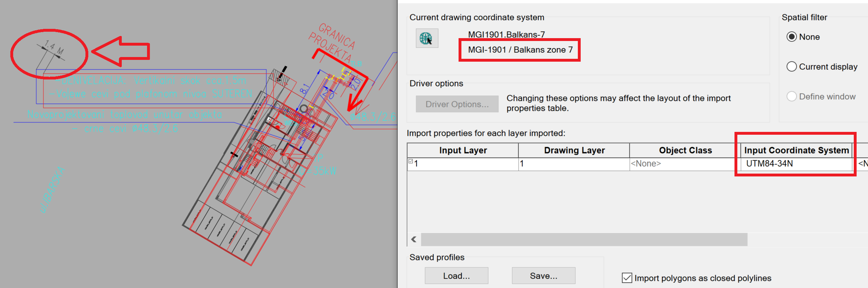Select the 1.4 M dimension text in drawing
Image resolution: width=868 pixels, height=288 pixels.
pos(54,48)
